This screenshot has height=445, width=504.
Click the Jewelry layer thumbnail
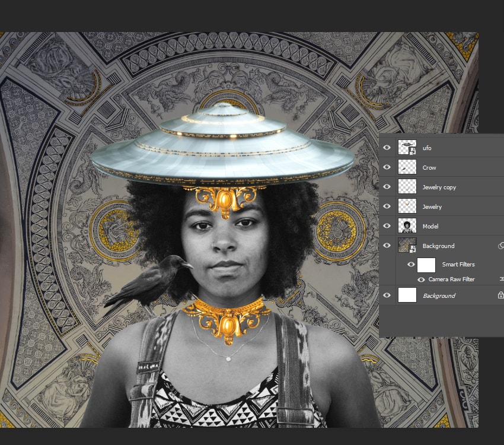pyautogui.click(x=407, y=206)
